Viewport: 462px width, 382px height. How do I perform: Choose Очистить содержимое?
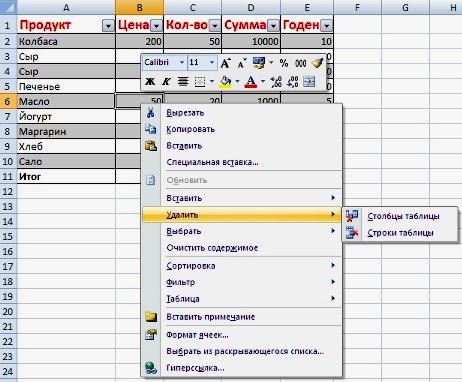241,248
